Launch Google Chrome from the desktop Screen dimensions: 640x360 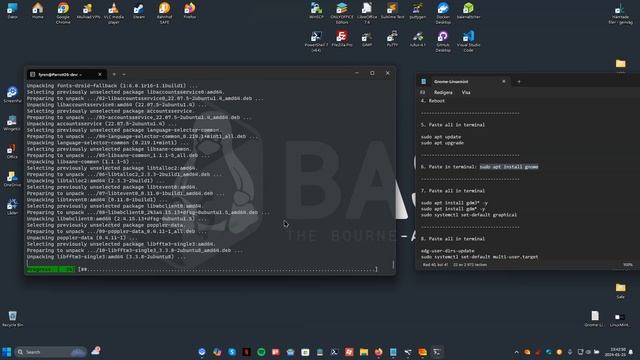coord(63,13)
